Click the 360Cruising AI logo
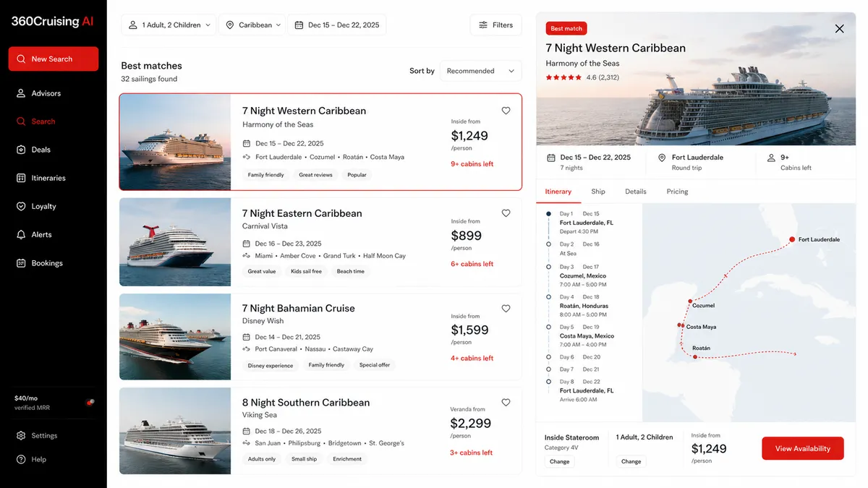868x488 pixels. (52, 22)
